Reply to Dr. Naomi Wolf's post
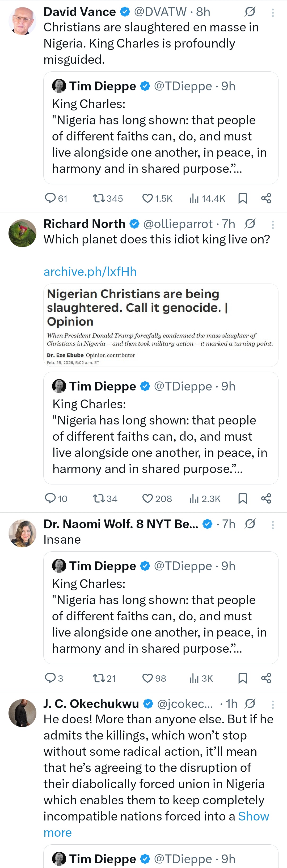Viewport: 287px width, 868px height. tap(50, 678)
